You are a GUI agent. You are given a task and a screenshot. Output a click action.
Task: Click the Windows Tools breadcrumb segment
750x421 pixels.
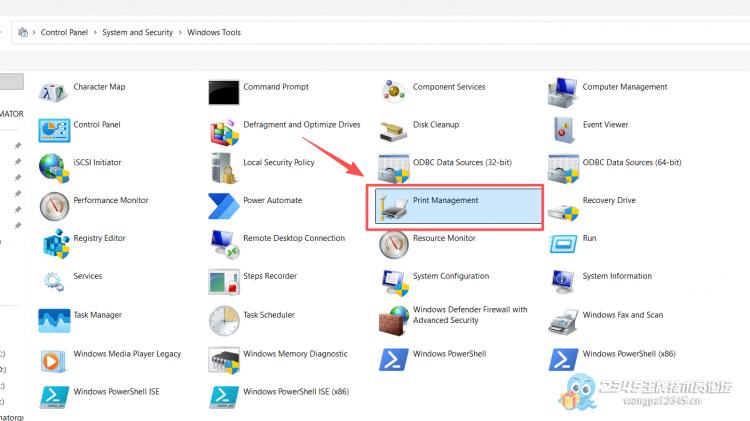point(214,33)
